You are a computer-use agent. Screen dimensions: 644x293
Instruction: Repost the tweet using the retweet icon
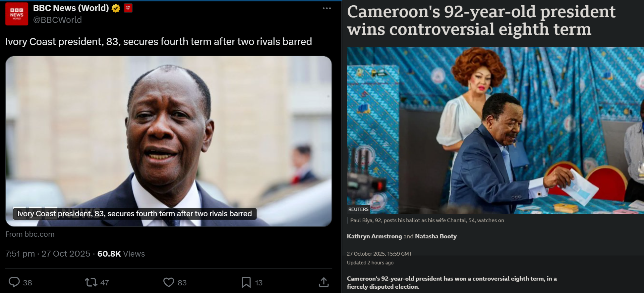[91, 282]
